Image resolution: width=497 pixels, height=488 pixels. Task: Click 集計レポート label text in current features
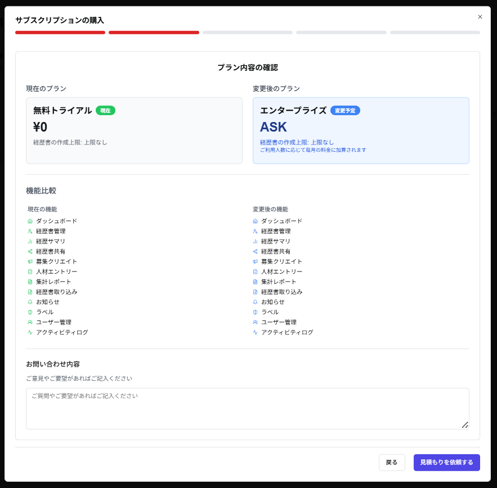(x=53, y=282)
